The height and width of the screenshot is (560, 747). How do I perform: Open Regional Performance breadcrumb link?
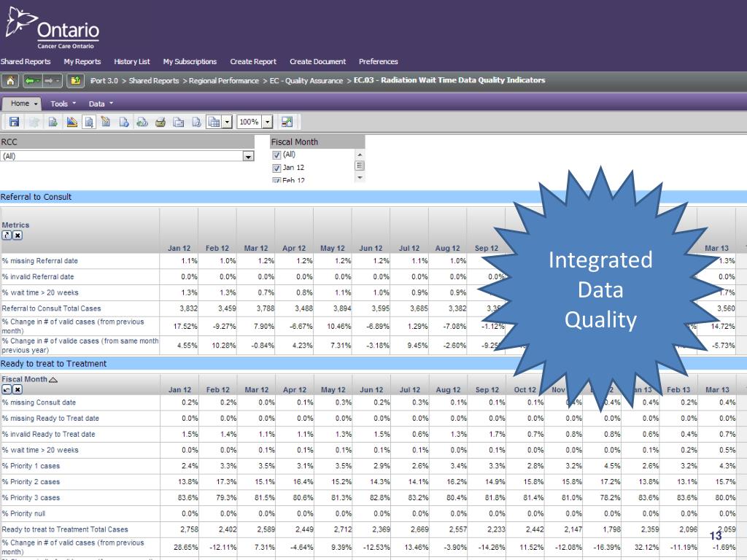coord(223,81)
